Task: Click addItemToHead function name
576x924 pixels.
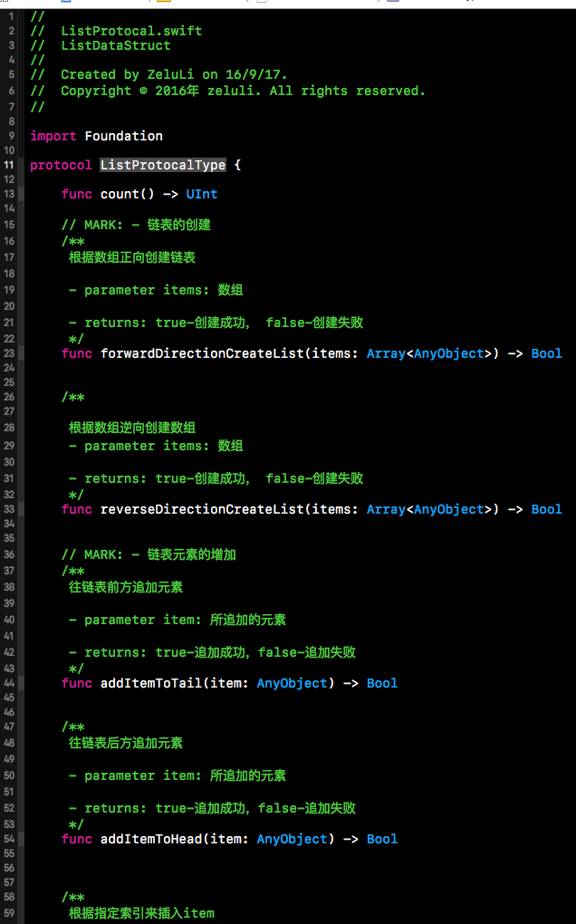Action: [x=150, y=839]
